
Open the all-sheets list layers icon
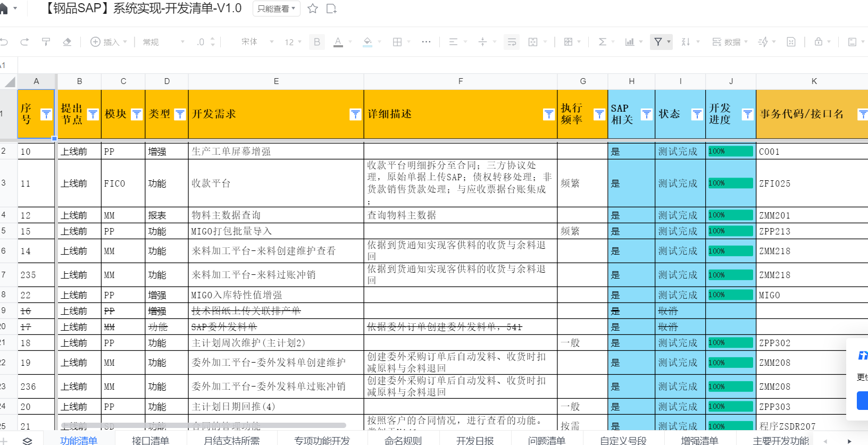click(x=28, y=441)
